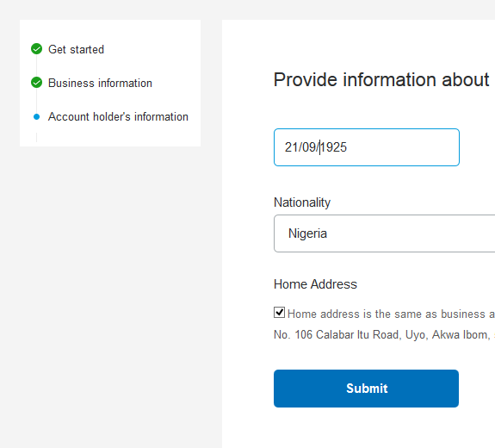Image resolution: width=495 pixels, height=448 pixels.
Task: Click the Nationality label
Action: coord(302,202)
